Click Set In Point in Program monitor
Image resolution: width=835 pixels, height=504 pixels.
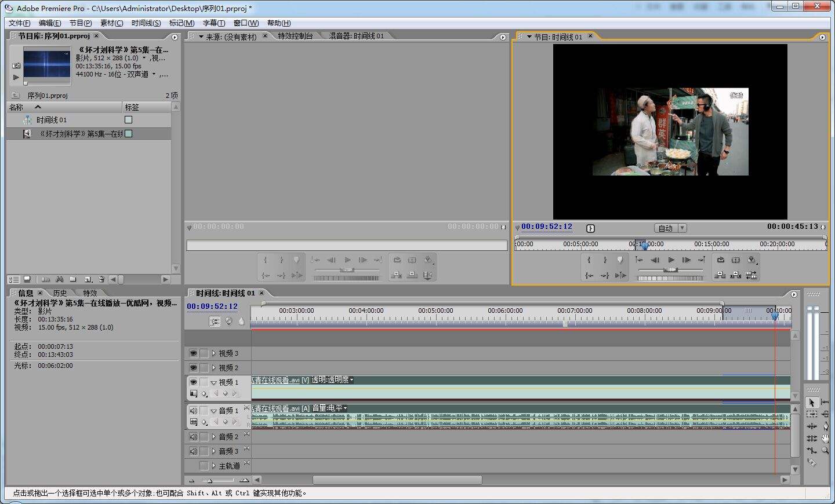pyautogui.click(x=589, y=260)
